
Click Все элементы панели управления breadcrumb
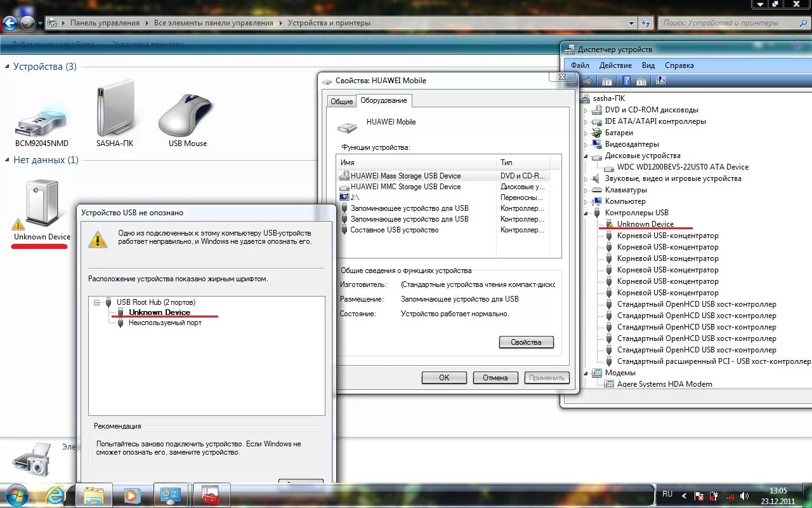[x=214, y=23]
